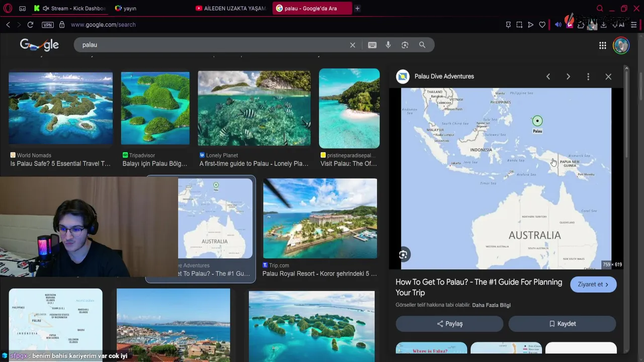Click 'Is Palau Safe? 5 Essential Travel' caption
The image size is (644, 362).
(x=60, y=163)
